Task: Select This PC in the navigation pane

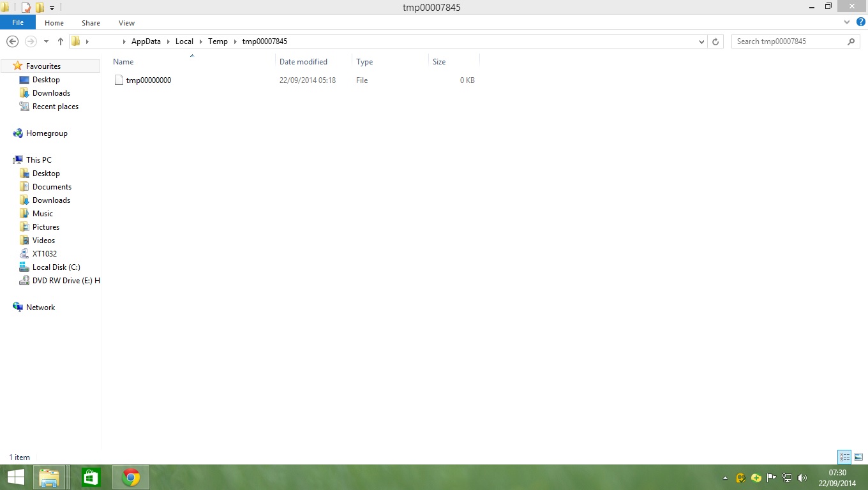Action: click(x=38, y=160)
